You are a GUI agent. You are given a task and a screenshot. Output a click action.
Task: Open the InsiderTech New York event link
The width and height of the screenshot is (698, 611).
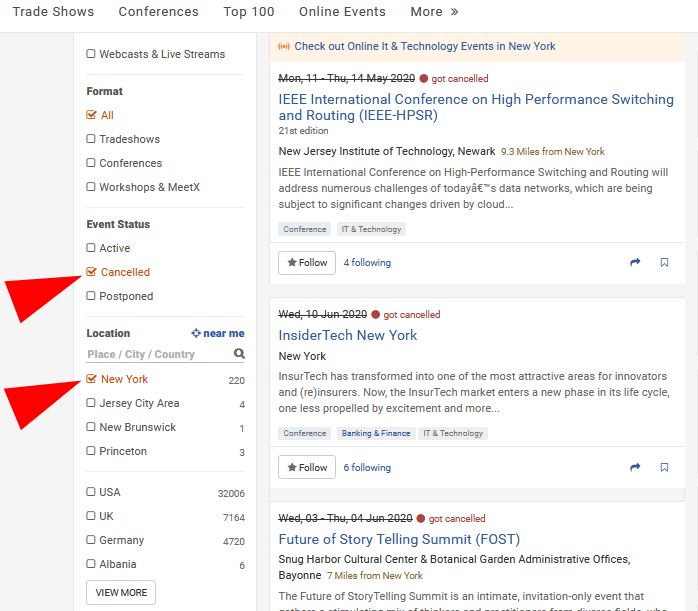point(348,335)
